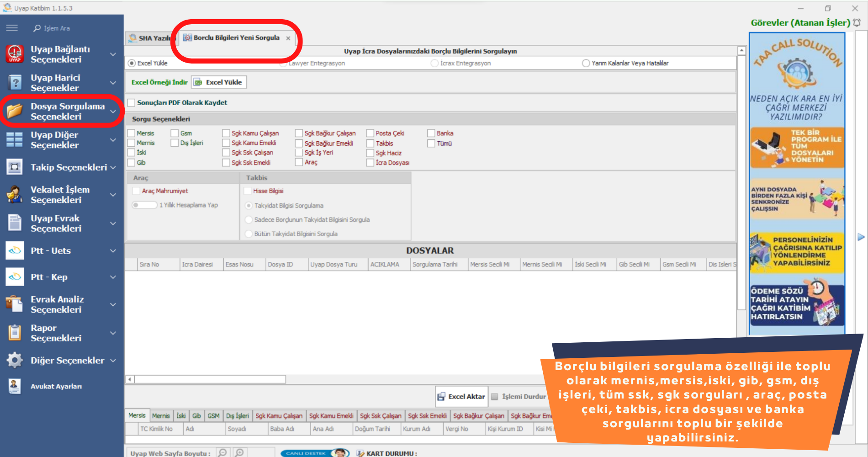Viewport: 868px width, 457px height.
Task: Check the Sgk Bağkur Emekli option
Action: coord(299,143)
